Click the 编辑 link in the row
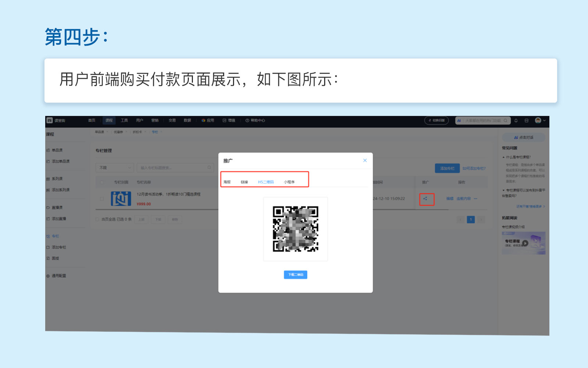The height and width of the screenshot is (368, 588). [450, 199]
